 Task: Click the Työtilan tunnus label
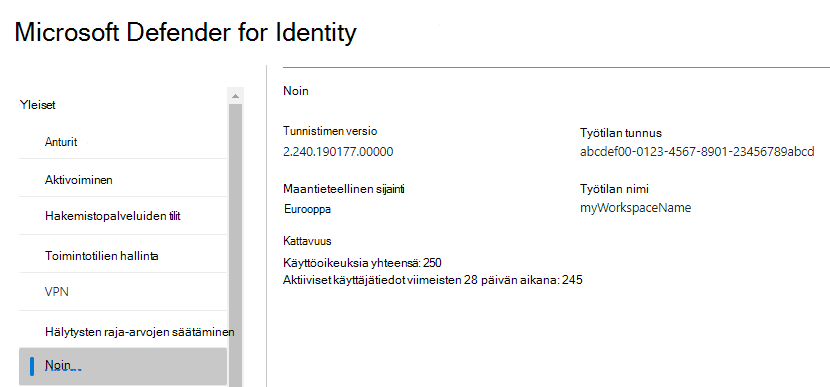pyautogui.click(x=621, y=133)
